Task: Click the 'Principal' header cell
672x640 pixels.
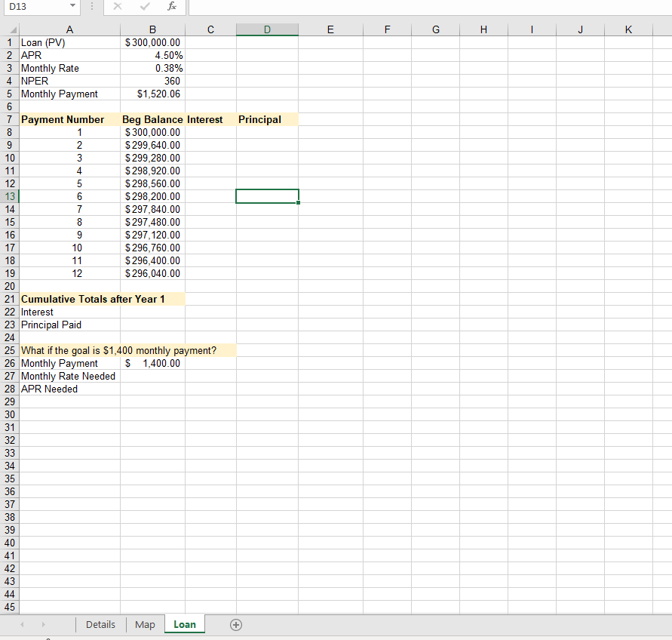Action: pos(267,120)
